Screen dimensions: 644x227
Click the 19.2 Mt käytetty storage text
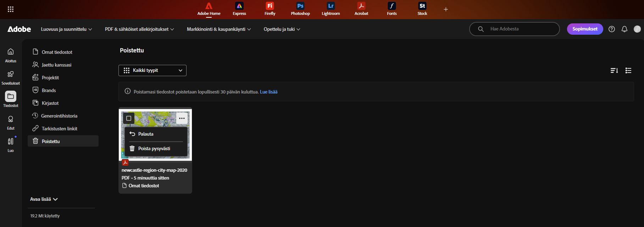pyautogui.click(x=45, y=216)
